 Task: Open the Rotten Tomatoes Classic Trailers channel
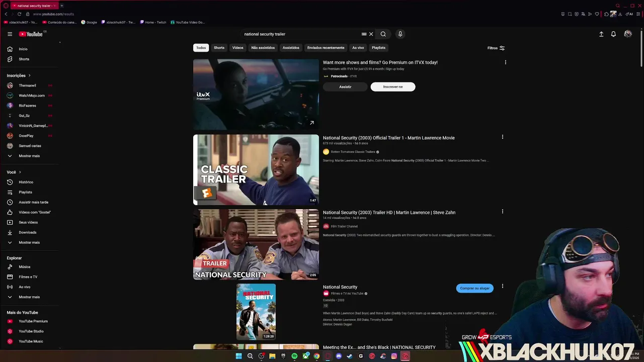click(x=353, y=152)
